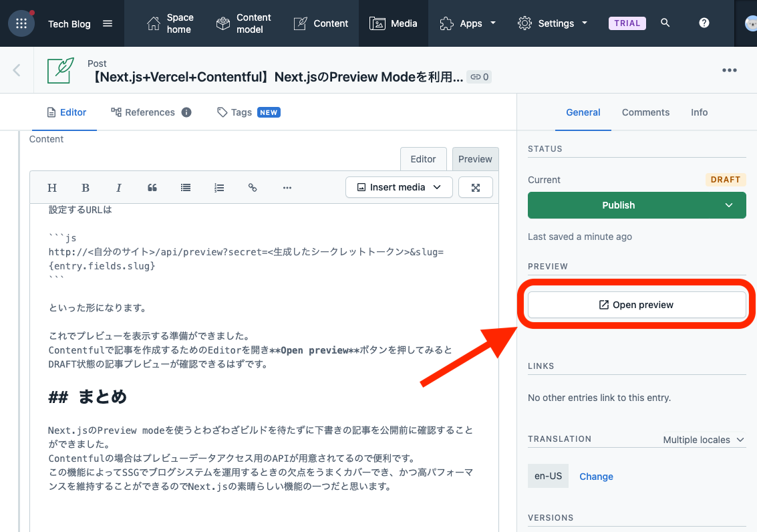Show more formatting options ellipsis

coord(287,188)
